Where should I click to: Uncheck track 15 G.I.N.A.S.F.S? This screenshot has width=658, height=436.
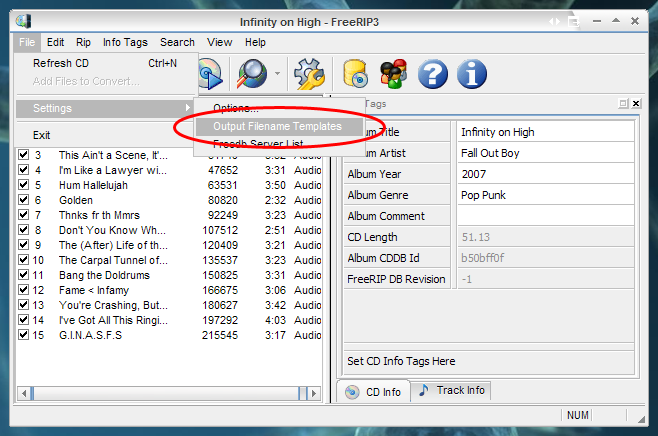point(24,335)
